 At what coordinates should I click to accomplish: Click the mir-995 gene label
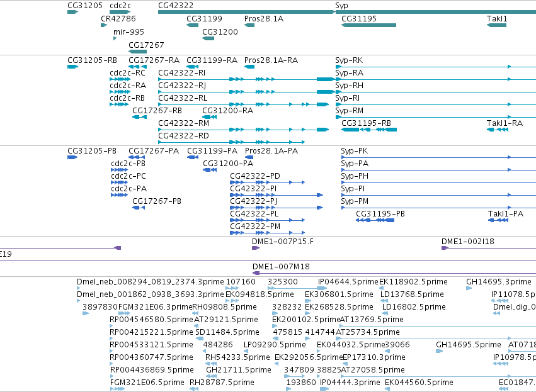(128, 31)
